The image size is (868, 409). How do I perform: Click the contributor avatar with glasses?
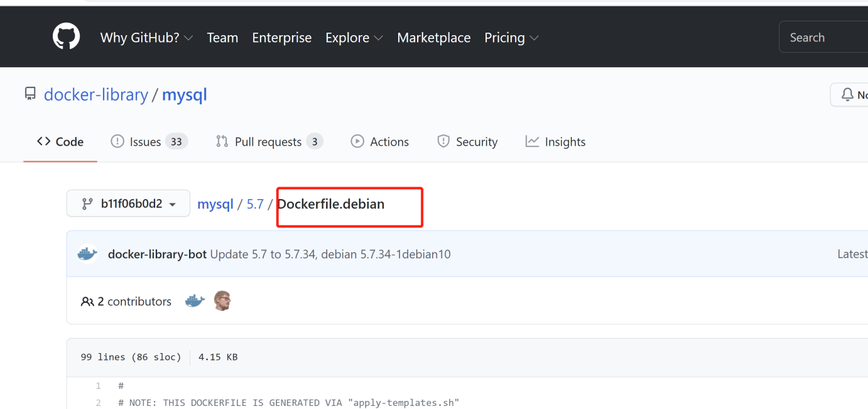click(222, 301)
